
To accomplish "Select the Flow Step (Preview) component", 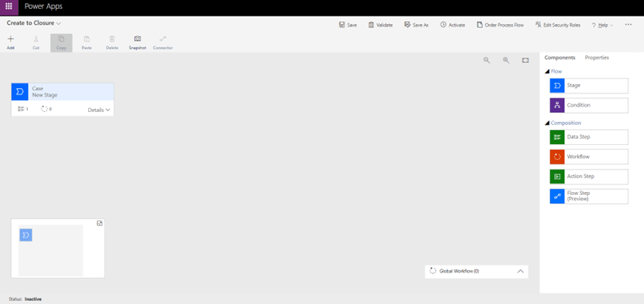I will (589, 196).
